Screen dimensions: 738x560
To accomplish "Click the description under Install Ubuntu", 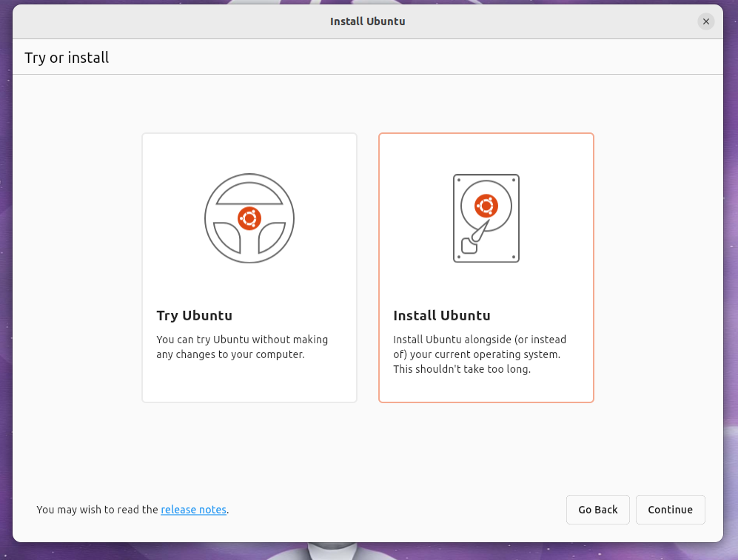I will [479, 354].
